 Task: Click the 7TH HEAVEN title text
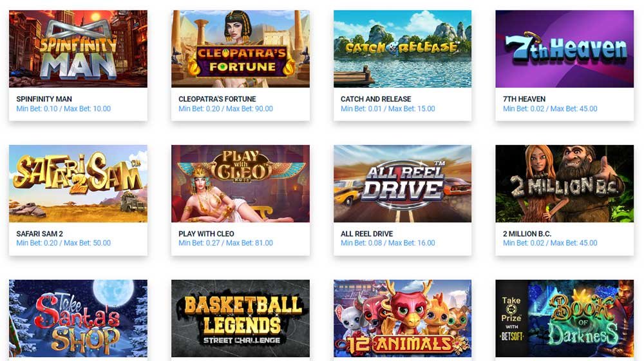tap(524, 99)
